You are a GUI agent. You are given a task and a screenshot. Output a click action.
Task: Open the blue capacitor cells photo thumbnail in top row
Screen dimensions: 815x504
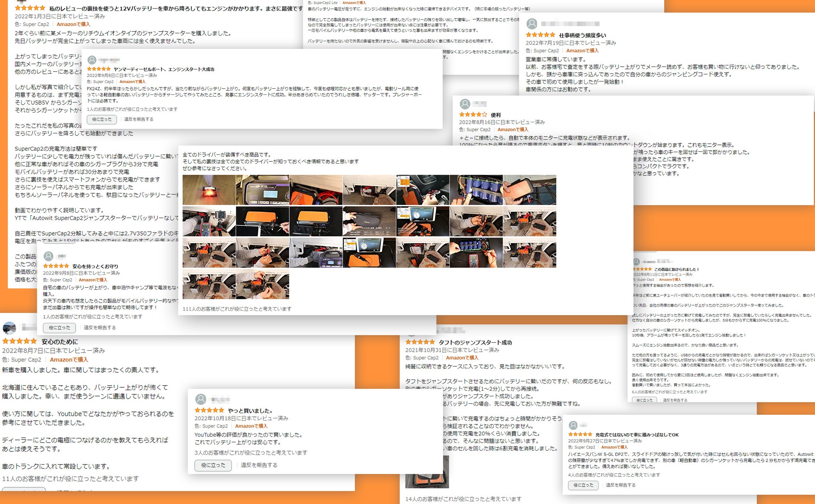(476, 190)
